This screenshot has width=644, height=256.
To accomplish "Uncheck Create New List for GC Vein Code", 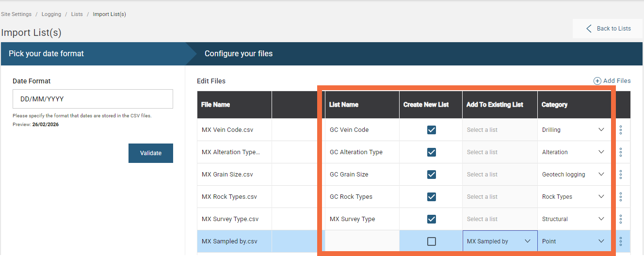I will (x=431, y=130).
